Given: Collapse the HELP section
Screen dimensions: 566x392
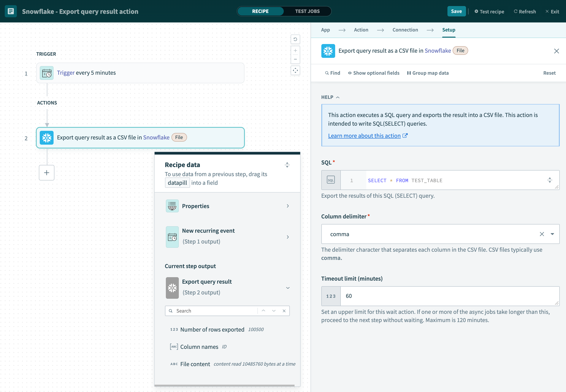Looking at the screenshot, I should click(x=338, y=97).
